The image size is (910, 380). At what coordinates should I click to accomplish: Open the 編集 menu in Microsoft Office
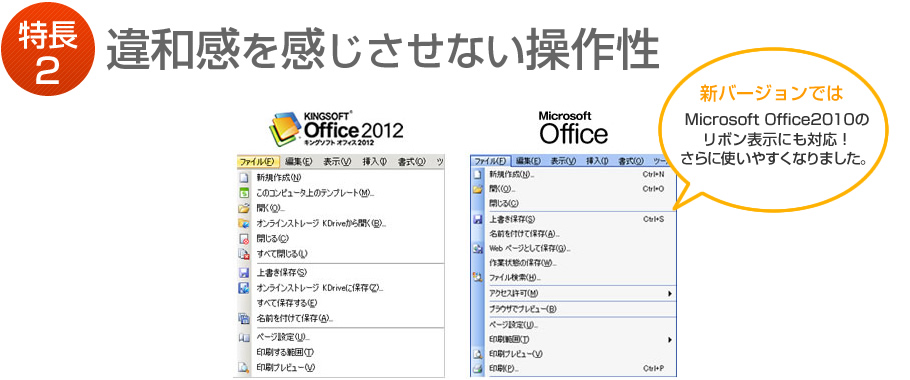528,161
